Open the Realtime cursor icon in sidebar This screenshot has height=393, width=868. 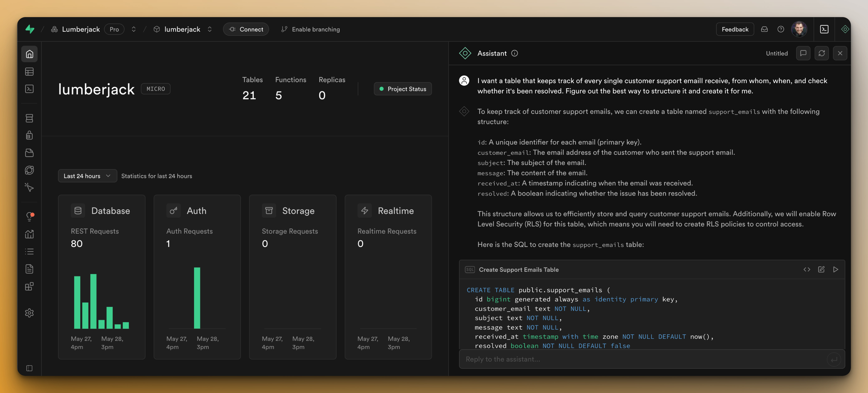click(29, 187)
